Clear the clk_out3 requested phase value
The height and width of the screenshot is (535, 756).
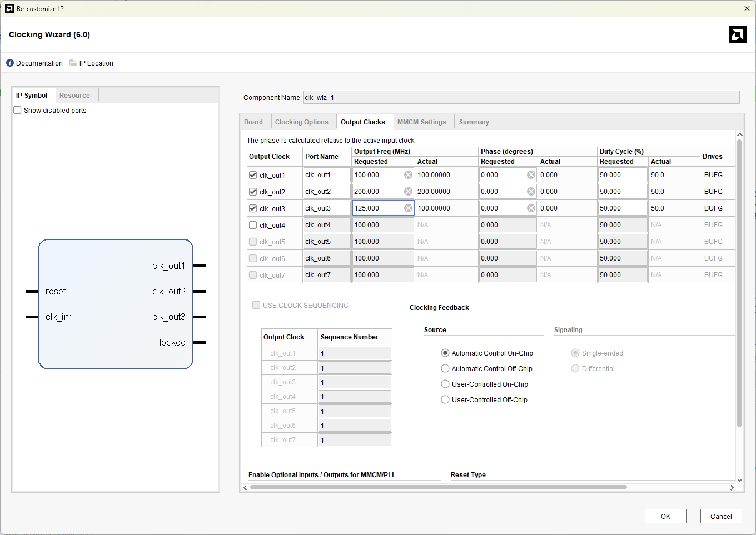pos(531,208)
